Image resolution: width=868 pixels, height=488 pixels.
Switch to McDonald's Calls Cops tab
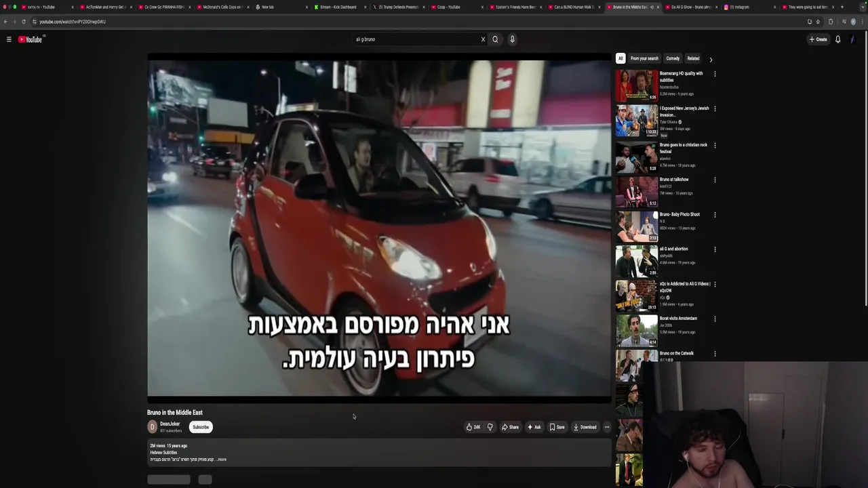pos(222,7)
